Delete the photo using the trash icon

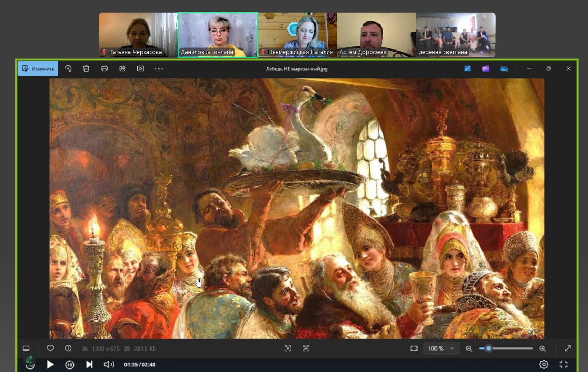pos(86,69)
